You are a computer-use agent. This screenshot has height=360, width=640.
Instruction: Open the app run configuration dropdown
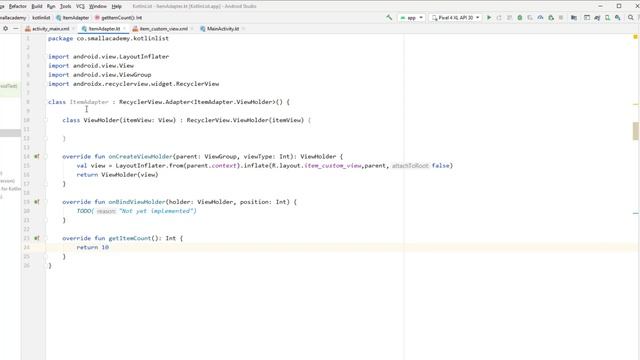[x=411, y=18]
